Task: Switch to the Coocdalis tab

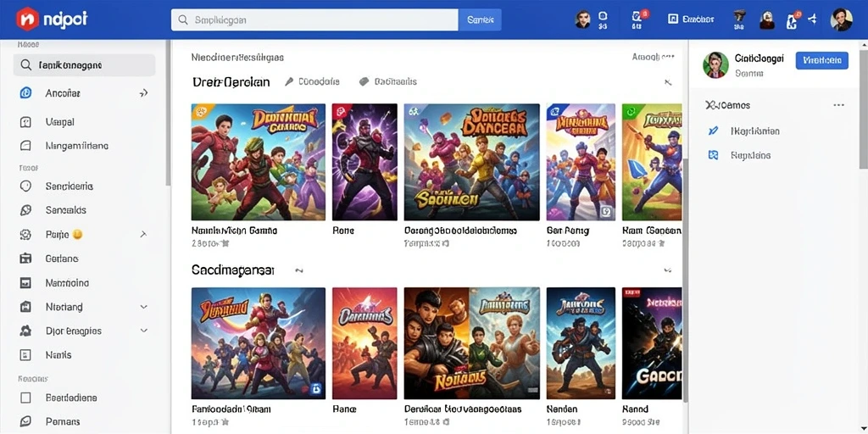Action: click(x=312, y=82)
